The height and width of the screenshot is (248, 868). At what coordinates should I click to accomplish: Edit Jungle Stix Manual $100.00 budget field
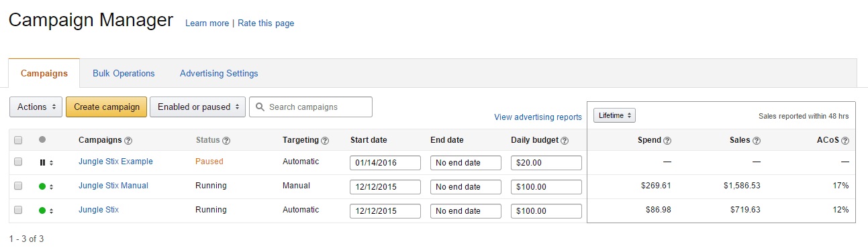[x=546, y=187]
